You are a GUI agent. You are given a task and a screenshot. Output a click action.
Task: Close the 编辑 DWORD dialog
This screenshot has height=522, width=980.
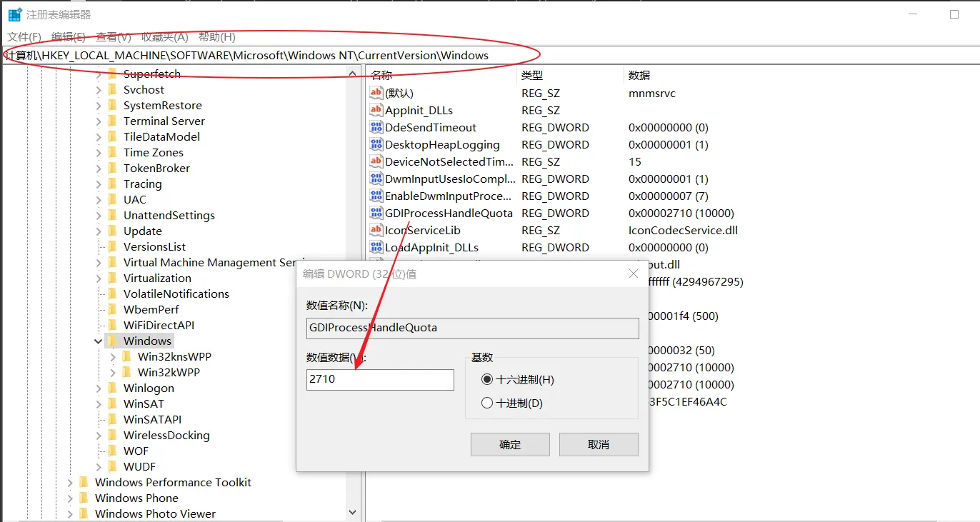pos(633,274)
